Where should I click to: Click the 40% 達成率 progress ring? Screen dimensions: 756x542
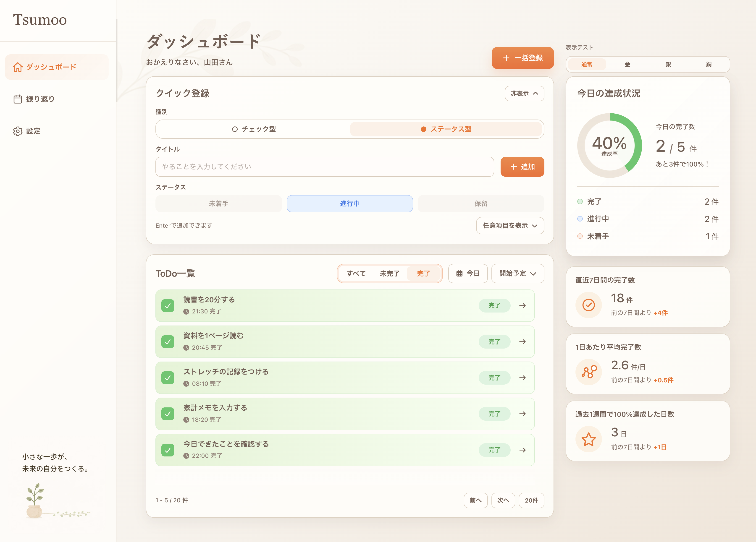pos(609,146)
